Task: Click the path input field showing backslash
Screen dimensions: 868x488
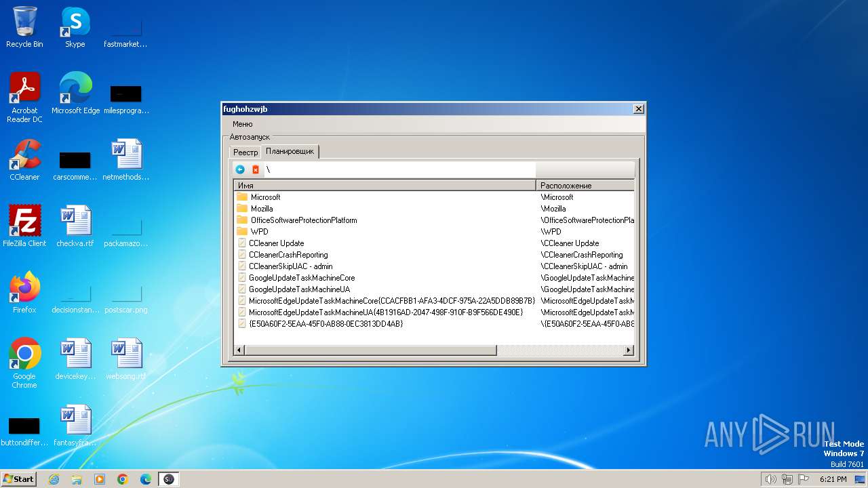Action: coord(399,169)
